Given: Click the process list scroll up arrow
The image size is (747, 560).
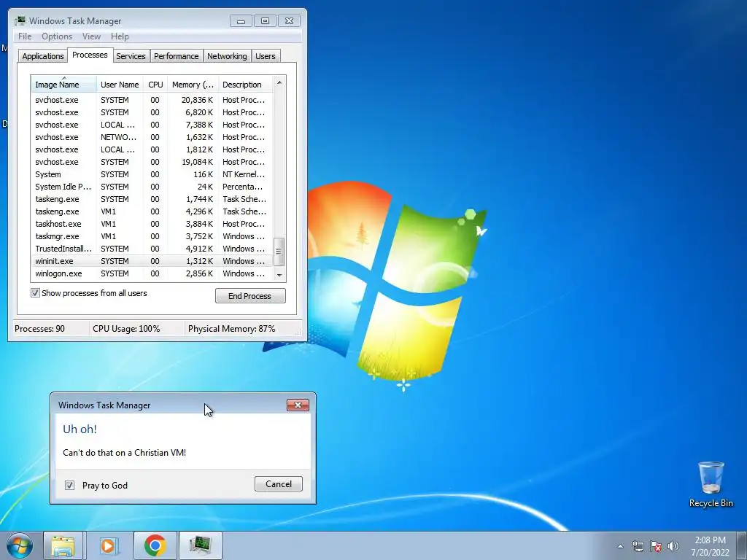Looking at the screenshot, I should point(279,82).
